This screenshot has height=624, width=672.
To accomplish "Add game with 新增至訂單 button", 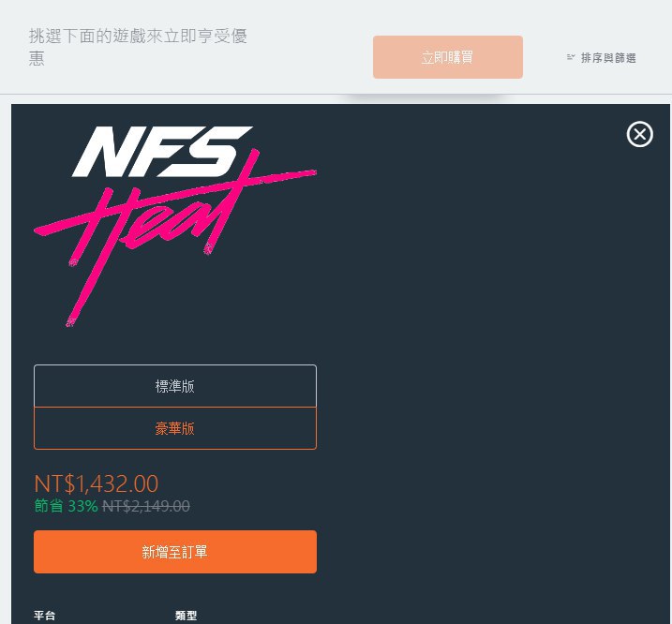I will point(175,552).
